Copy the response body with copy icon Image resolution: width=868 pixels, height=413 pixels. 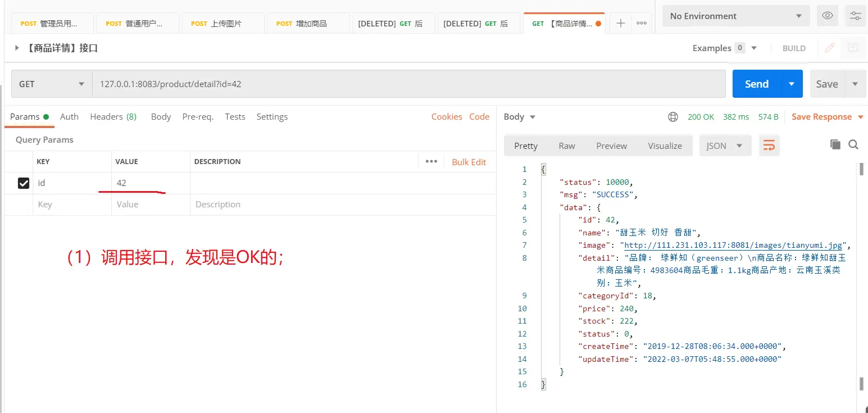click(835, 144)
